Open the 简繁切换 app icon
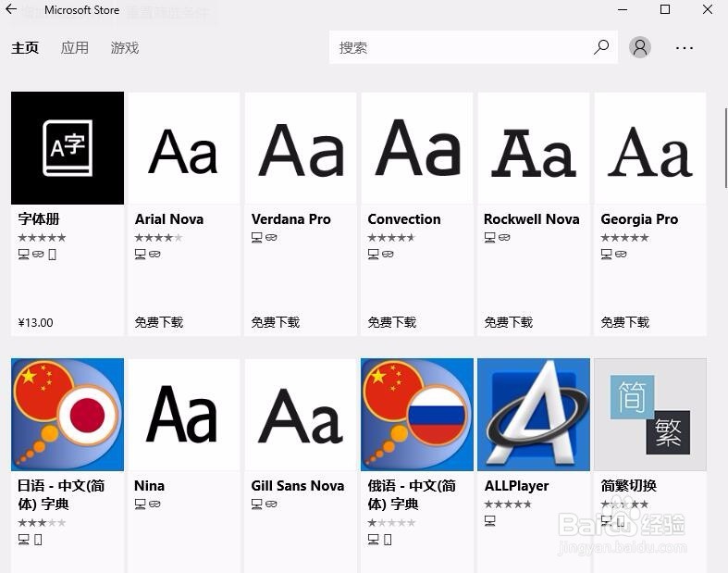Viewport: 728px width, 573px height. 650,415
